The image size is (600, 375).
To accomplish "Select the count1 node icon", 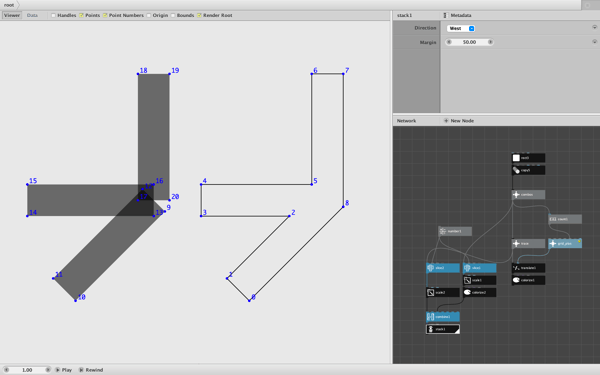I will [553, 219].
